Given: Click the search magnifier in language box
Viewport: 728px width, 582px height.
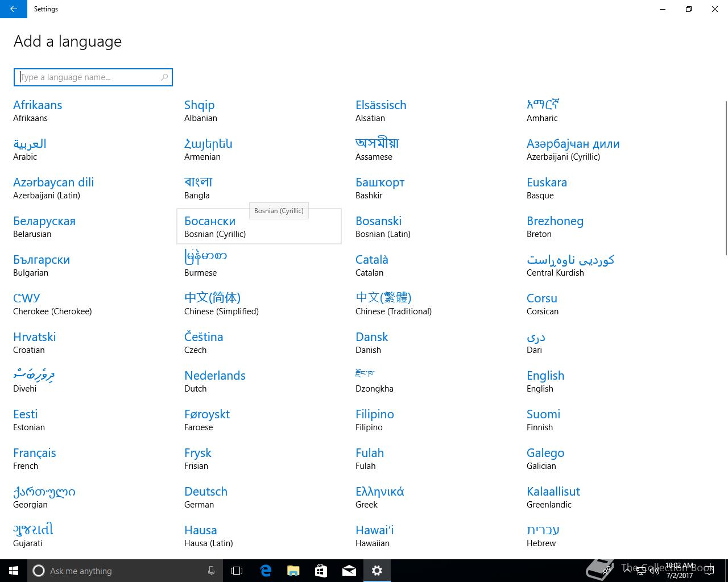Looking at the screenshot, I should pos(164,77).
